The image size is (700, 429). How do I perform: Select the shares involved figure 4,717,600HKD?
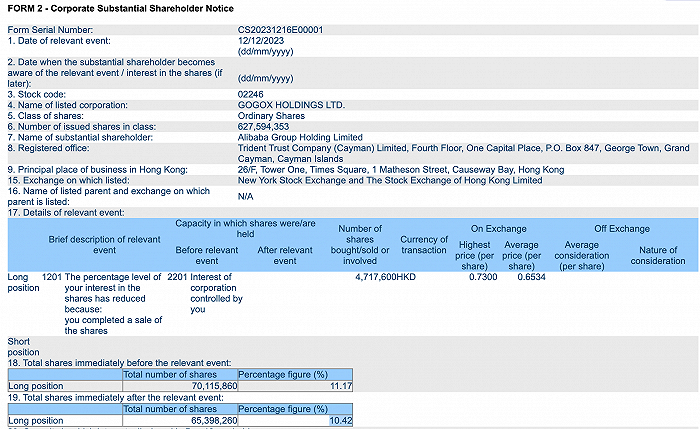click(386, 277)
